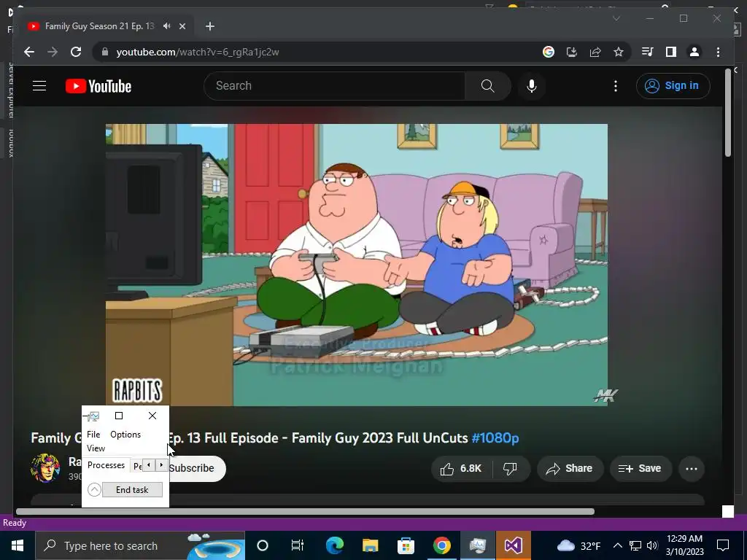Open the channel avatar
This screenshot has width=747, height=560.
click(x=45, y=468)
